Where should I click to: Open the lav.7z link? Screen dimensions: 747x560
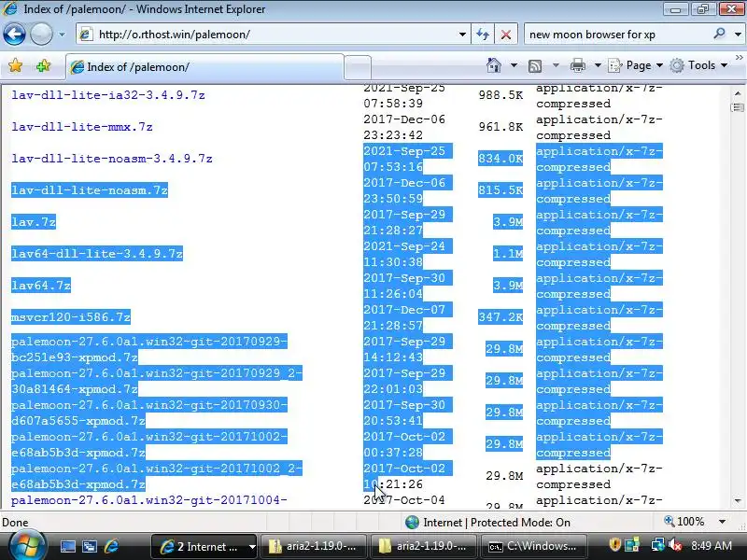[34, 222]
